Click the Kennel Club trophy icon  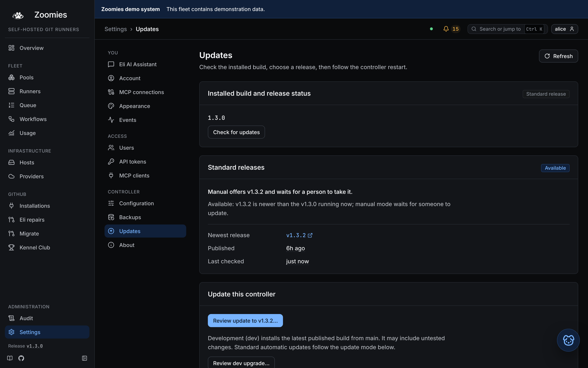tap(11, 247)
